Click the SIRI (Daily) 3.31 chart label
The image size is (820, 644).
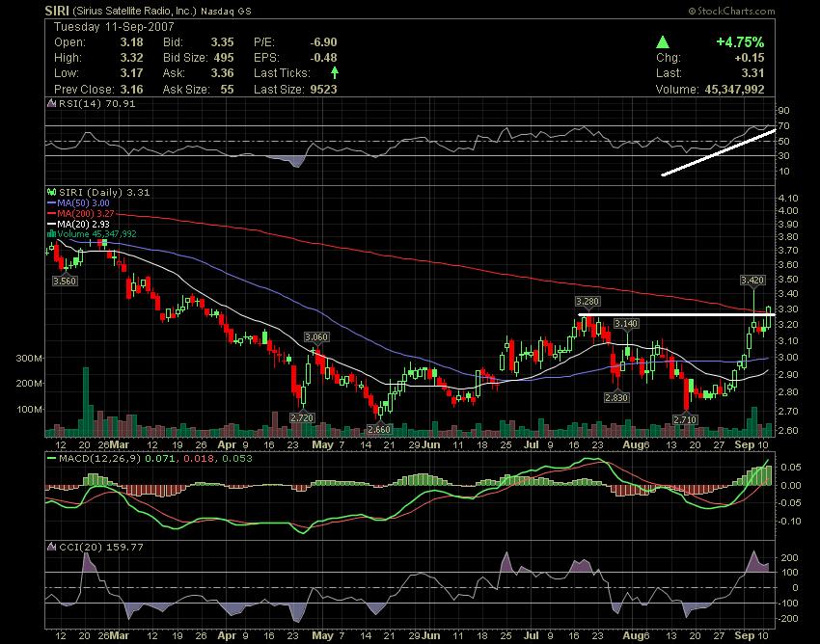104,192
